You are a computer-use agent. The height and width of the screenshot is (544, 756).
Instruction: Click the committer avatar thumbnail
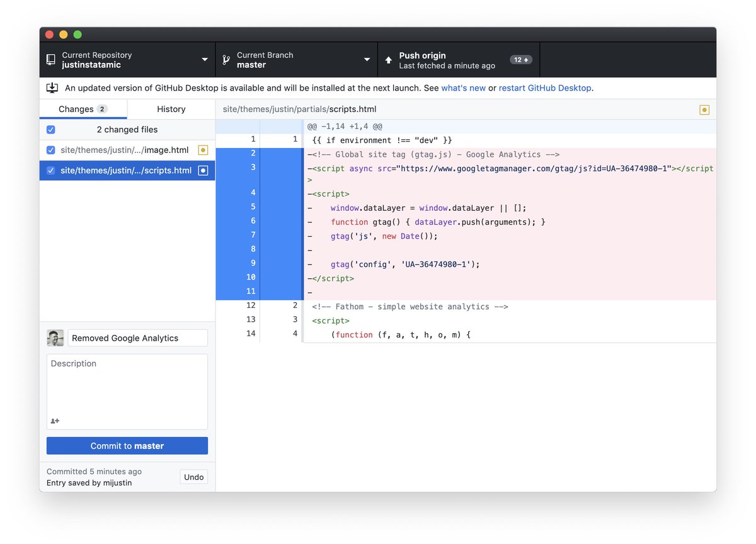point(55,338)
